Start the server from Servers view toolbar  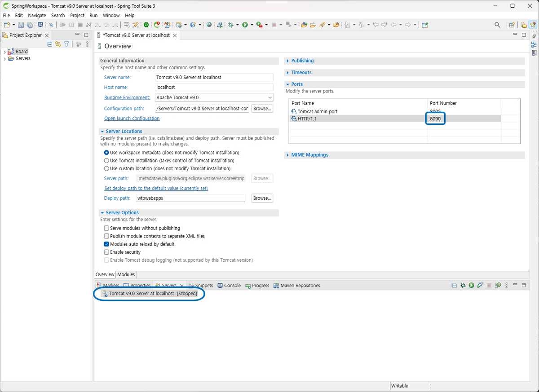tap(472, 286)
